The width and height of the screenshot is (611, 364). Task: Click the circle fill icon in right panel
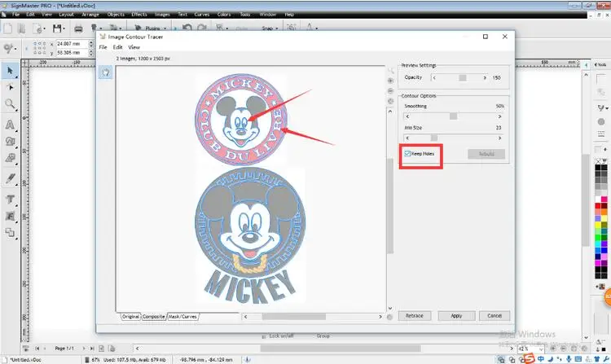coord(601,122)
